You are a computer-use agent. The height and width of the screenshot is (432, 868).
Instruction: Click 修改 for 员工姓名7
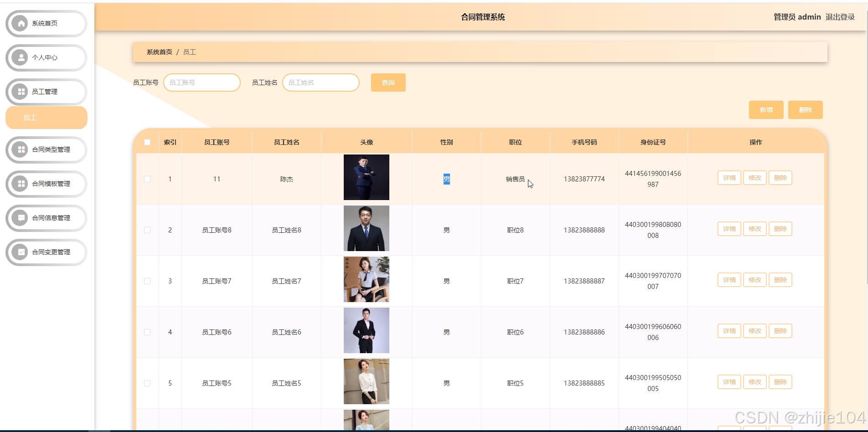coord(755,280)
